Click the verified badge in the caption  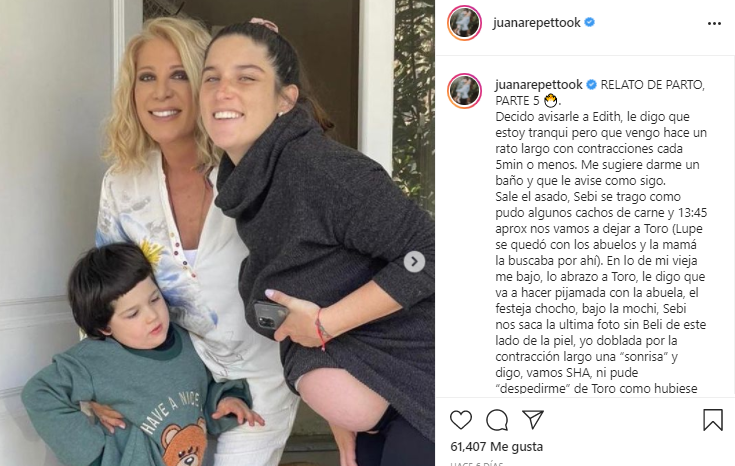[x=592, y=85]
